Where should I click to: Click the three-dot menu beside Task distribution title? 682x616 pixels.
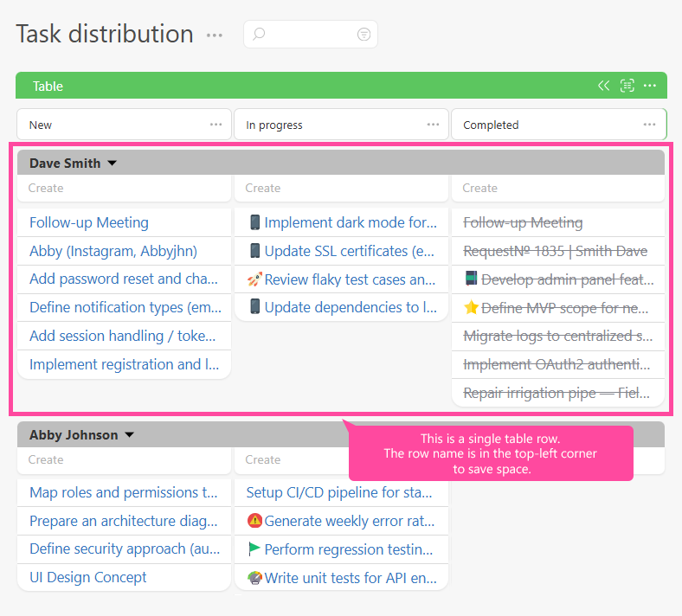coord(215,35)
